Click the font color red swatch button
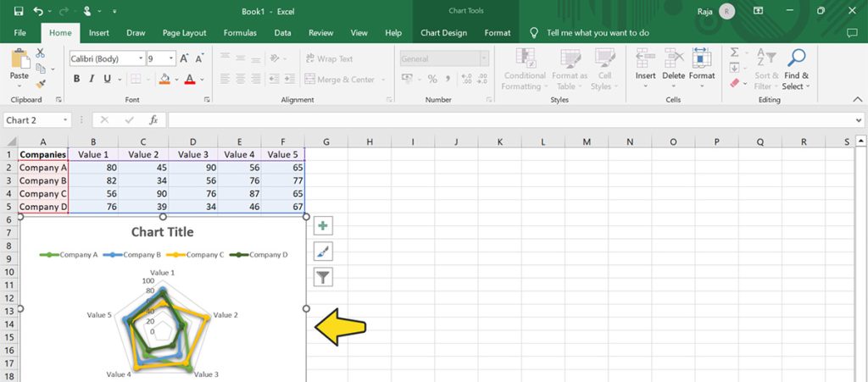This screenshot has height=382, width=868. point(189,79)
